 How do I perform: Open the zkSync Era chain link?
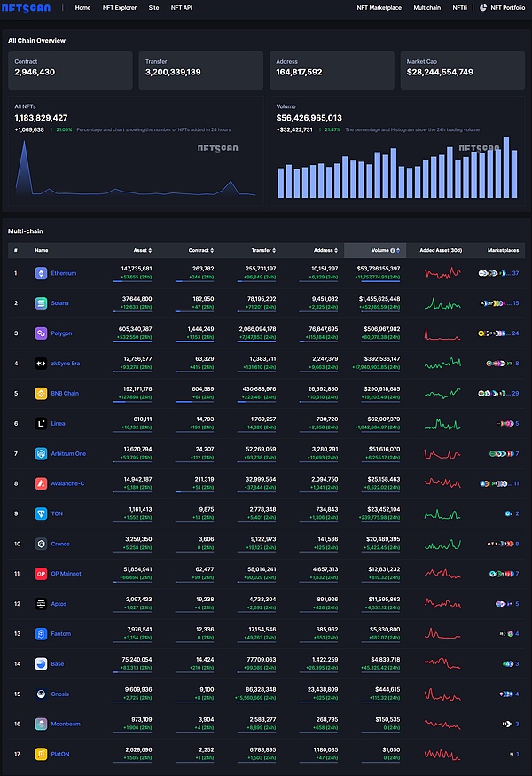coord(67,364)
